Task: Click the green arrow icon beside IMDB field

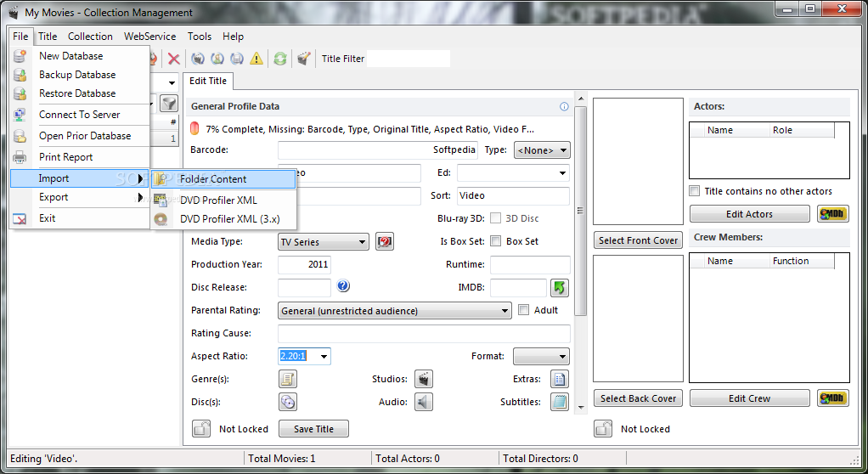Action: 560,287
